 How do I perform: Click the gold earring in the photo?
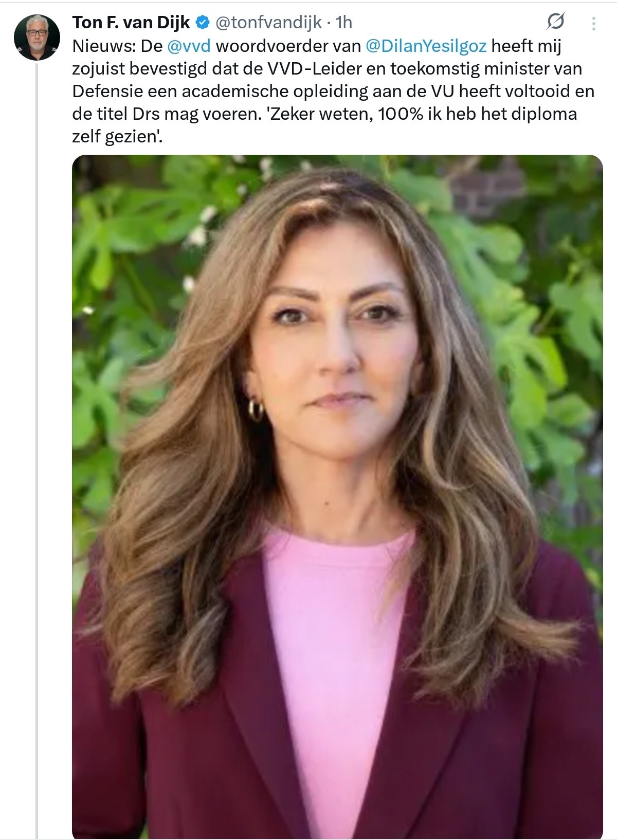[256, 410]
